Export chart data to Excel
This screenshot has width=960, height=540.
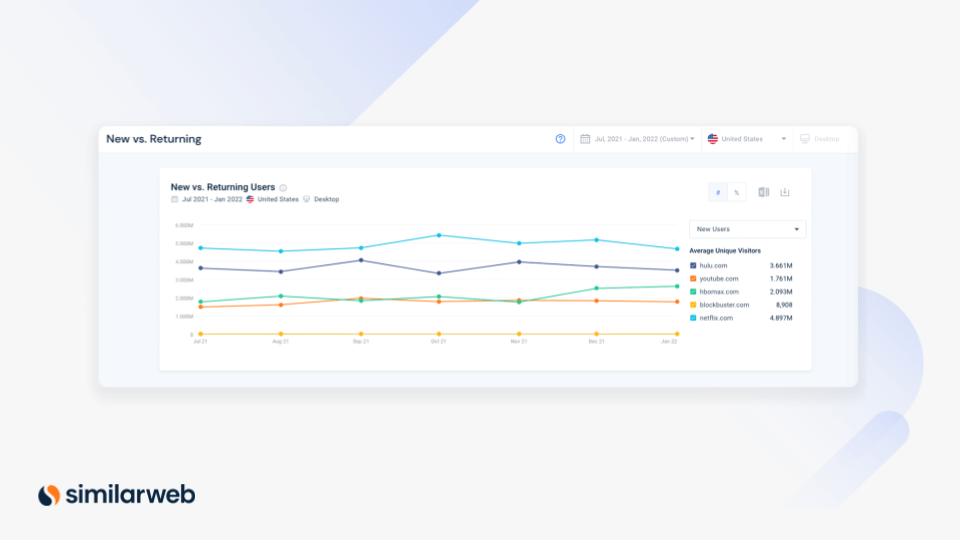click(x=764, y=192)
